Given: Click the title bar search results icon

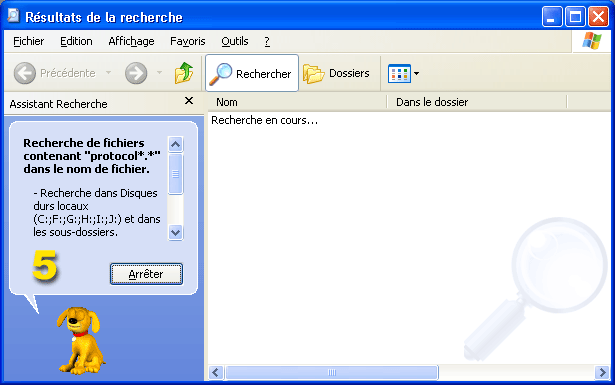Looking at the screenshot, I should pos(13,16).
